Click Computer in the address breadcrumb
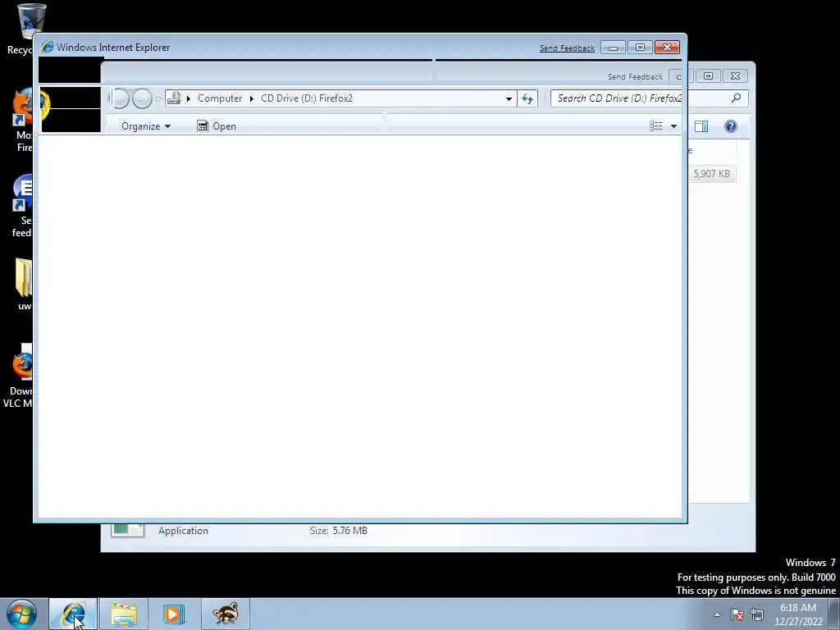Viewport: 840px width, 630px height. pyautogui.click(x=220, y=98)
